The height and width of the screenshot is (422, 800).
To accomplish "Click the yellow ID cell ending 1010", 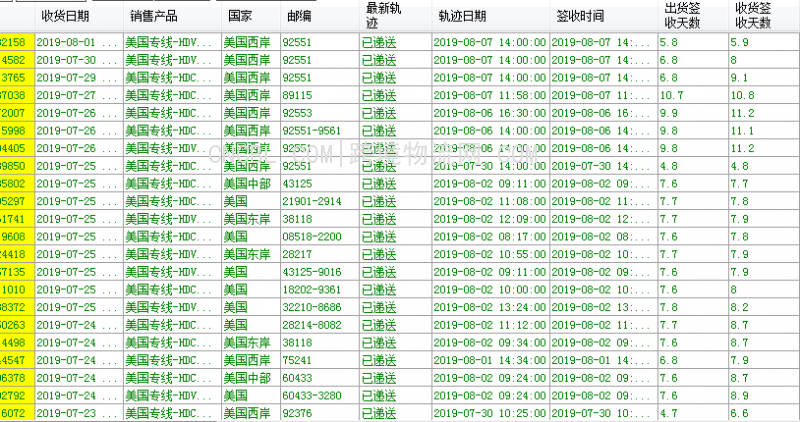I will [17, 289].
